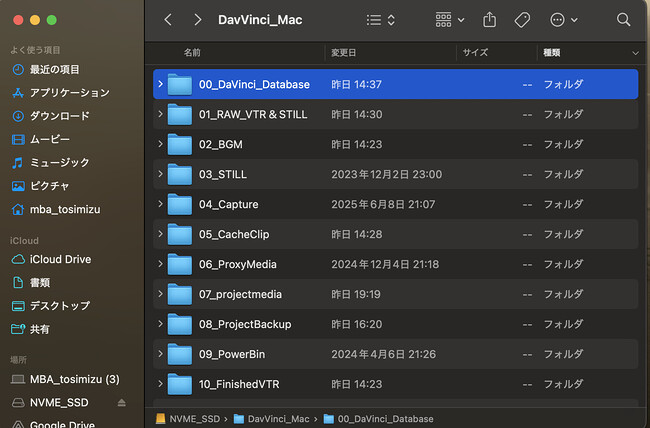Click the search magnifier icon
This screenshot has height=428, width=650.
(623, 19)
